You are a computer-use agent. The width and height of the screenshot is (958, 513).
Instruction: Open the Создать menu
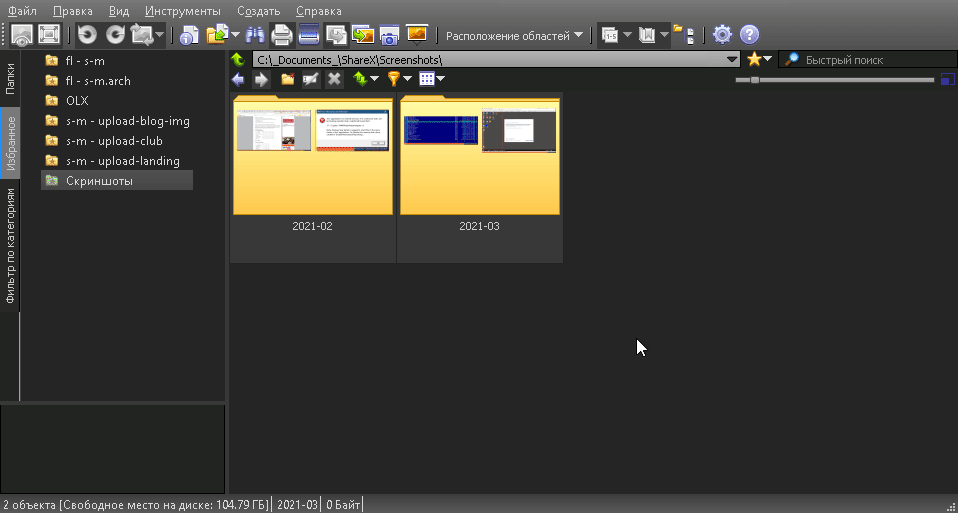258,11
